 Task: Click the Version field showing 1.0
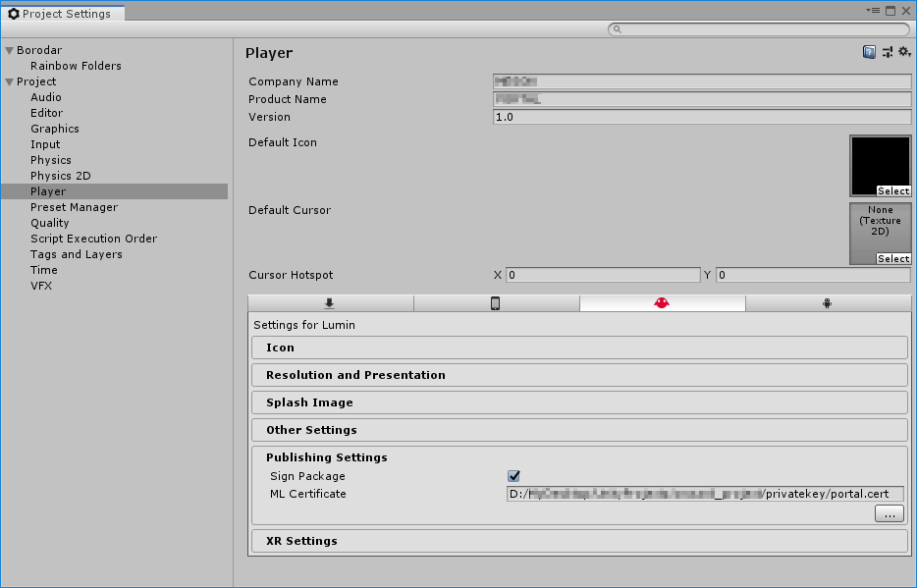click(x=702, y=117)
